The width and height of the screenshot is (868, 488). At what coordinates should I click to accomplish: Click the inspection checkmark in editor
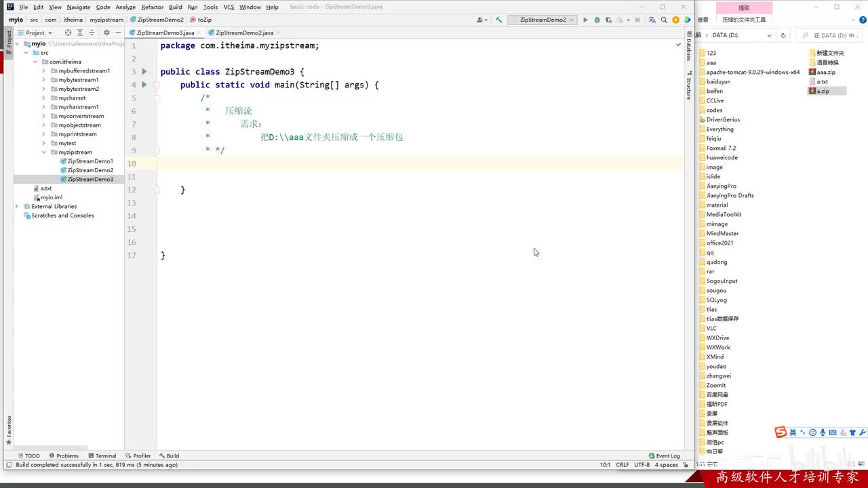tap(678, 45)
